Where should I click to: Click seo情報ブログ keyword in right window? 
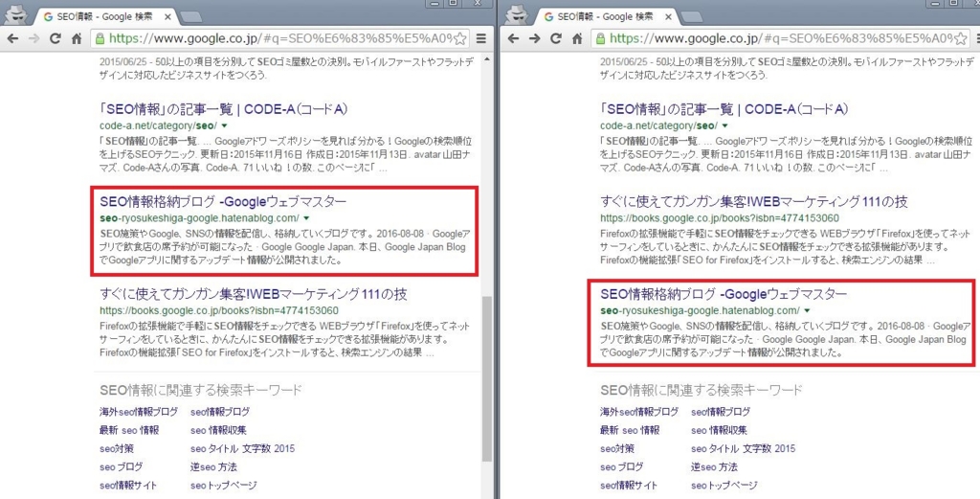click(x=722, y=412)
